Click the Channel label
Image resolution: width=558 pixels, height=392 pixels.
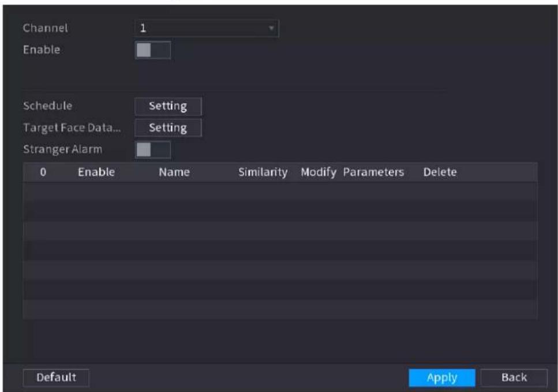coord(45,28)
